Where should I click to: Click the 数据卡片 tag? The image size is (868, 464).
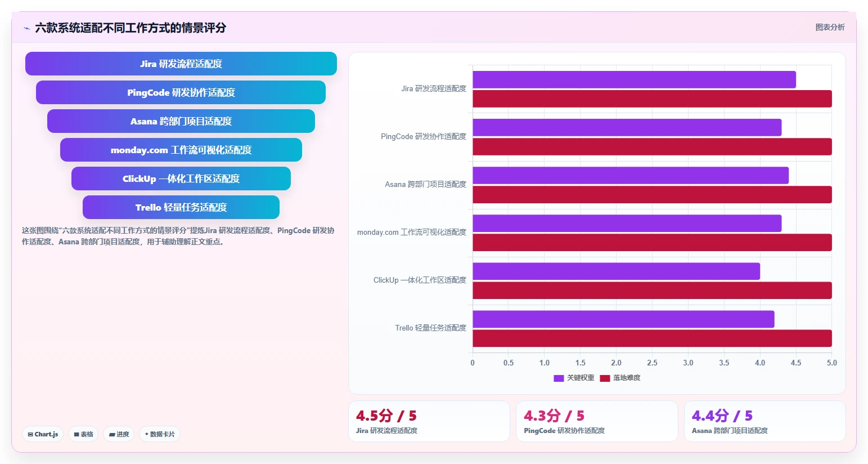[x=160, y=434]
